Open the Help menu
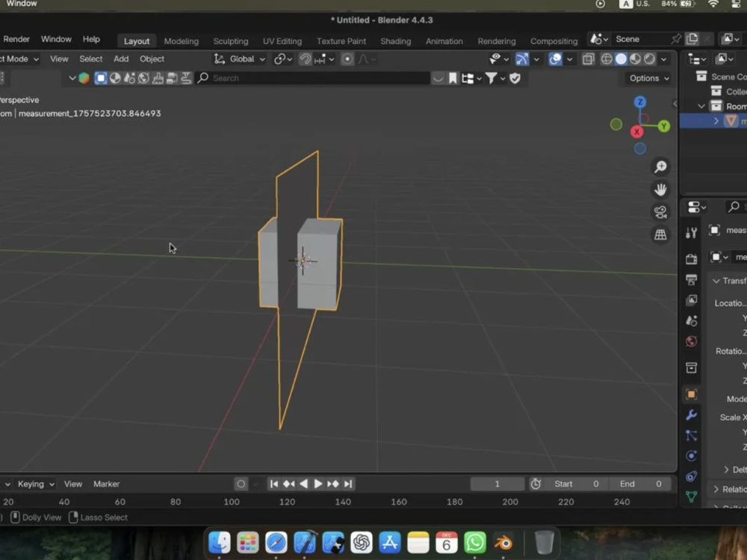747x560 pixels. [91, 39]
